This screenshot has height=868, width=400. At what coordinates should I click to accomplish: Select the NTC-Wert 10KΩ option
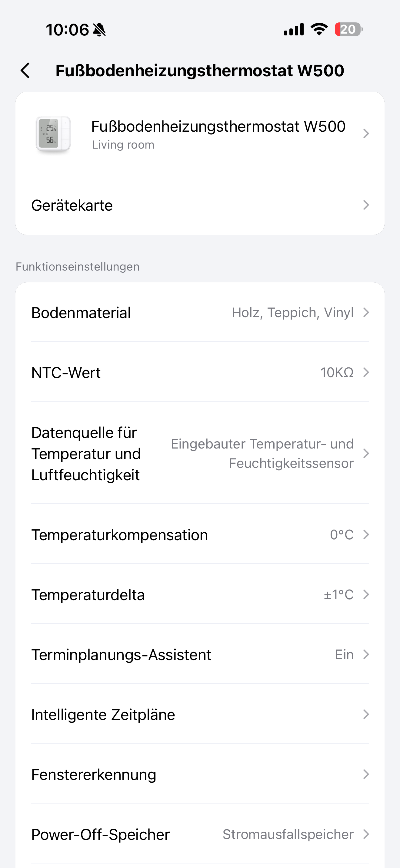coord(200,373)
